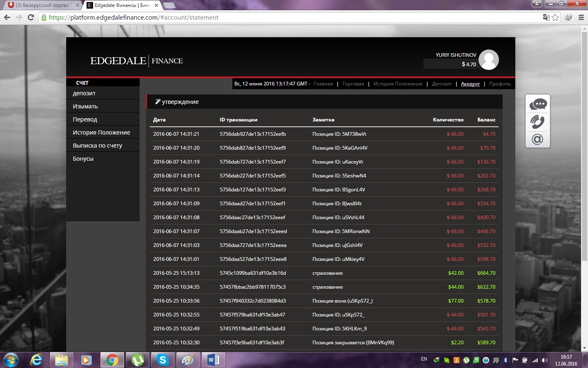Click the page's vertical scrollbar down arrow
Viewport: 588px width, 368px height.
pyautogui.click(x=584, y=348)
